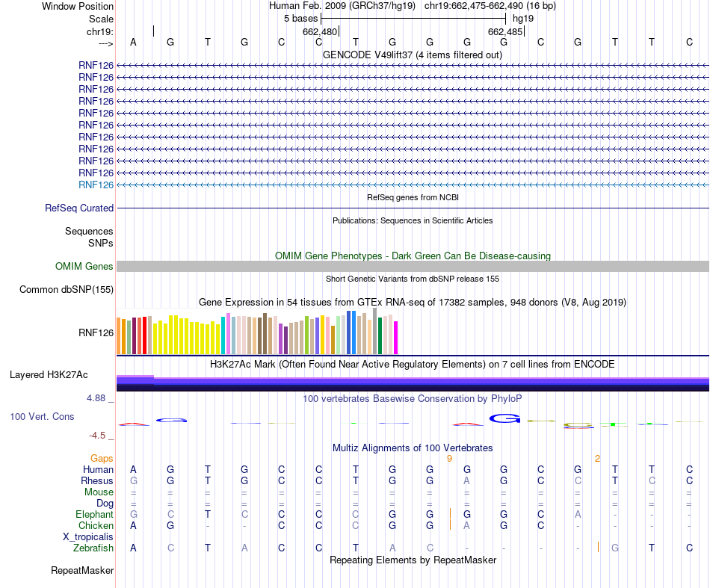Click the OMIM Genes track label
This screenshot has height=588, width=710.
(x=84, y=266)
